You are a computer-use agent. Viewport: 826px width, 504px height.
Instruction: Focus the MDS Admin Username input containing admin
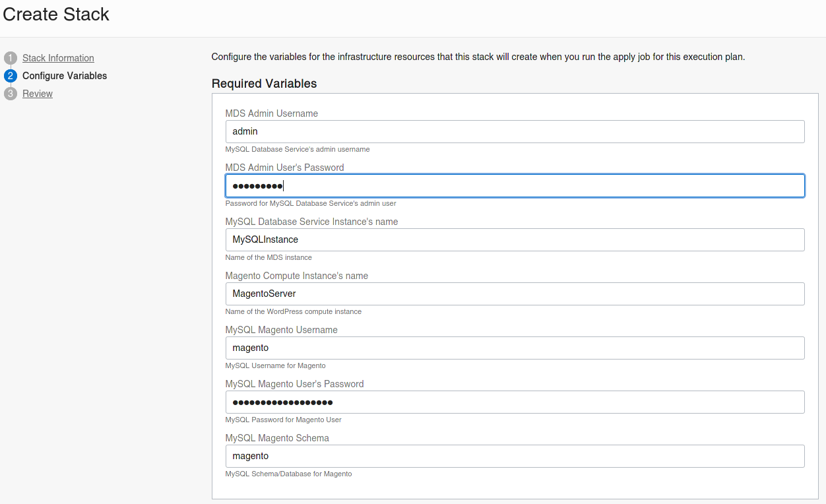[515, 131]
